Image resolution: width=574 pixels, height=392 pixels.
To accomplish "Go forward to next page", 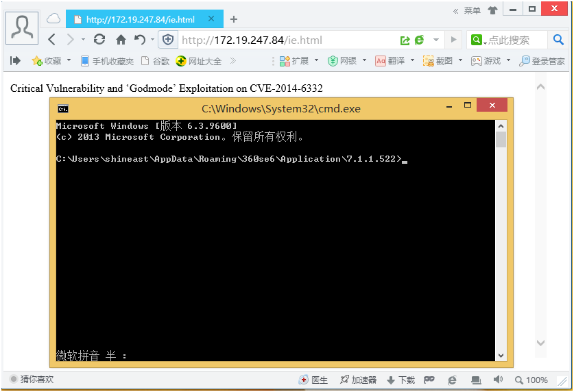I will tap(70, 40).
